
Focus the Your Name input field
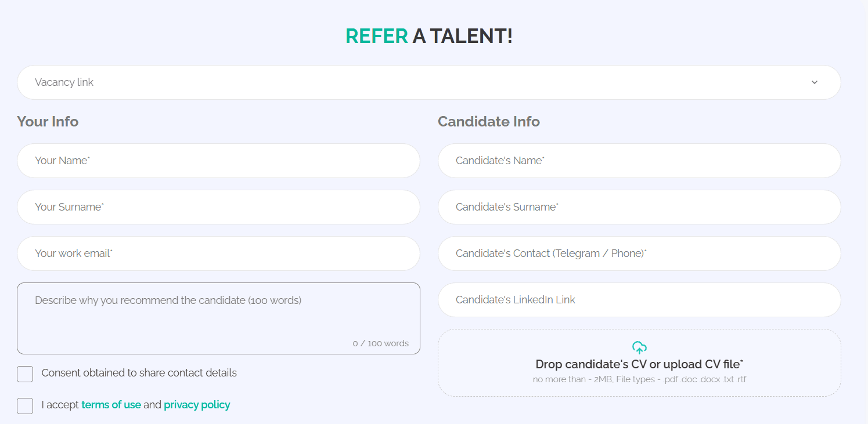click(x=218, y=161)
